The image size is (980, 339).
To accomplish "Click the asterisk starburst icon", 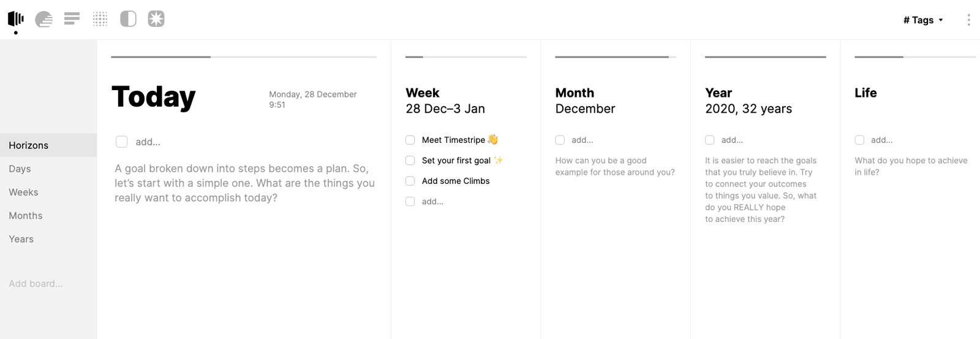I will click(x=156, y=19).
